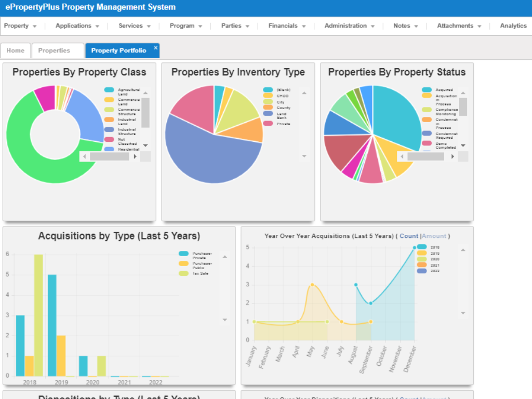Click the Amount link in Year Over Year Acquisitions title

click(x=434, y=236)
